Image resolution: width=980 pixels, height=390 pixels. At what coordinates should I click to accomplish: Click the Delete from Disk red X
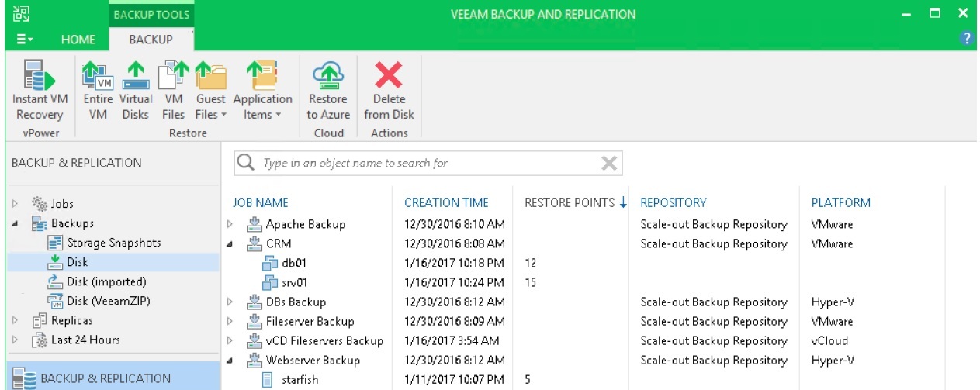(389, 75)
